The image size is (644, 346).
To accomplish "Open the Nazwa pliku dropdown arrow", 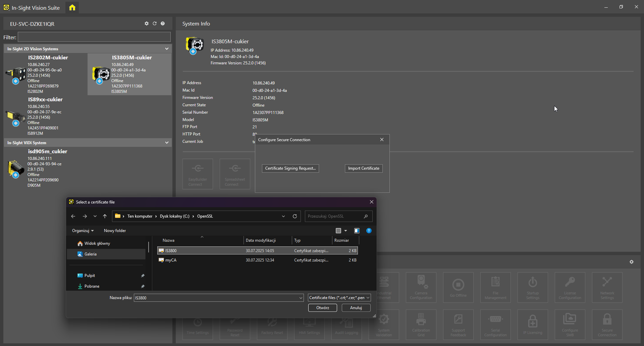I will pos(301,298).
